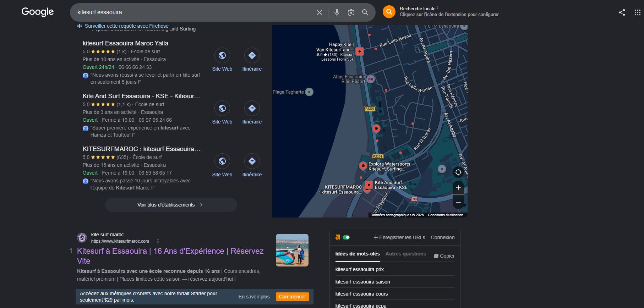The width and height of the screenshot is (644, 308).
Task: Open kitesurf Essaouira Maroc Yalla listing title
Action: 125,43
